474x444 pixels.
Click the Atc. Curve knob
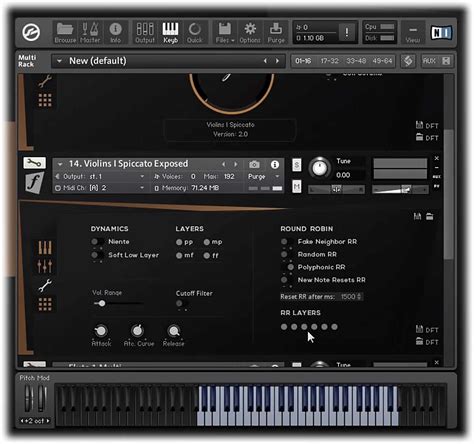click(x=137, y=331)
